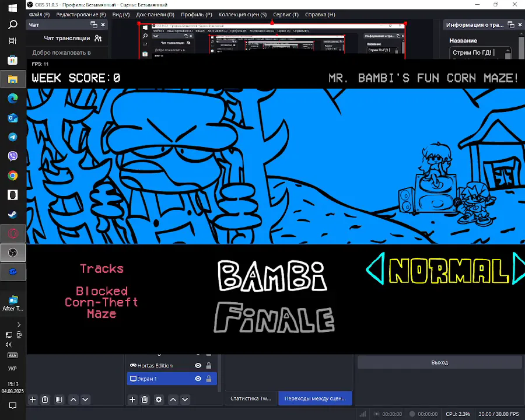
Task: Open the Сервис (T) menu
Action: [286, 15]
